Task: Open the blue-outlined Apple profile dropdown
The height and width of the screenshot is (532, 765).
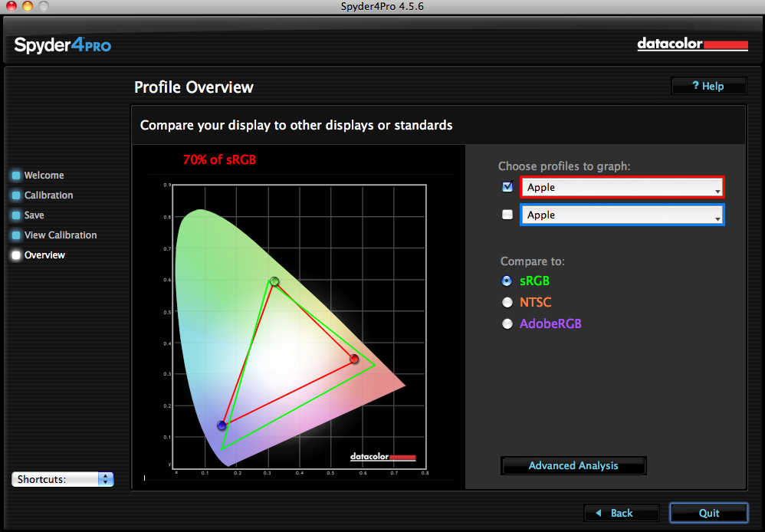Action: 622,215
